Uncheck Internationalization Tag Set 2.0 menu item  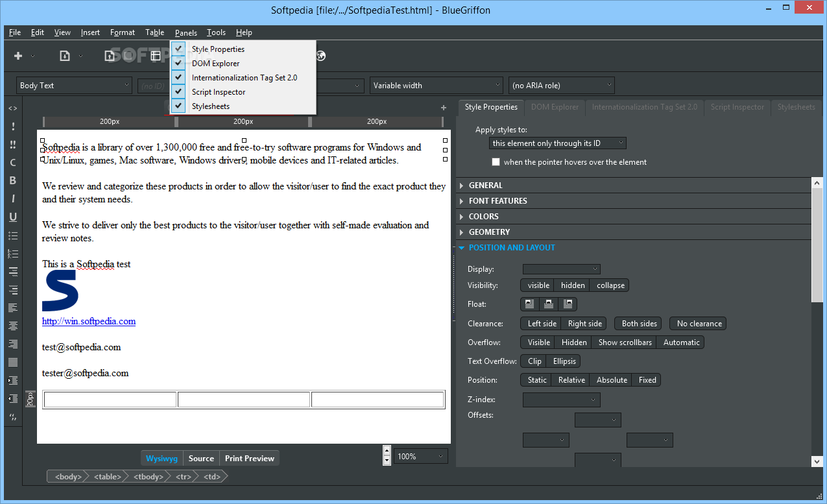243,78
